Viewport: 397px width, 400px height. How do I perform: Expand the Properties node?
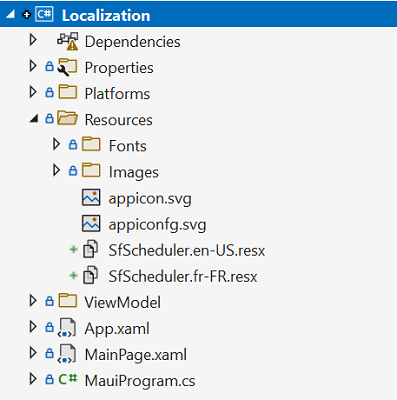pyautogui.click(x=33, y=66)
